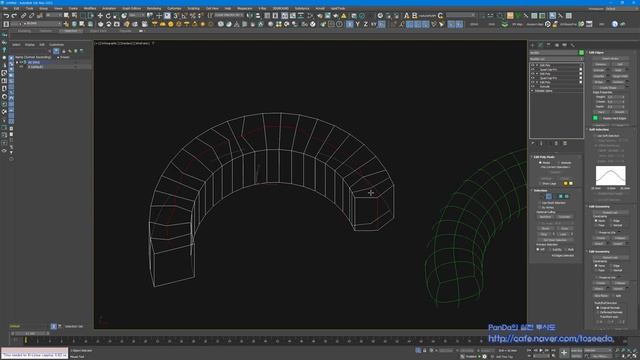Screen dimensions: 640x360
Task: Select the Model radio button
Action: click(x=540, y=162)
